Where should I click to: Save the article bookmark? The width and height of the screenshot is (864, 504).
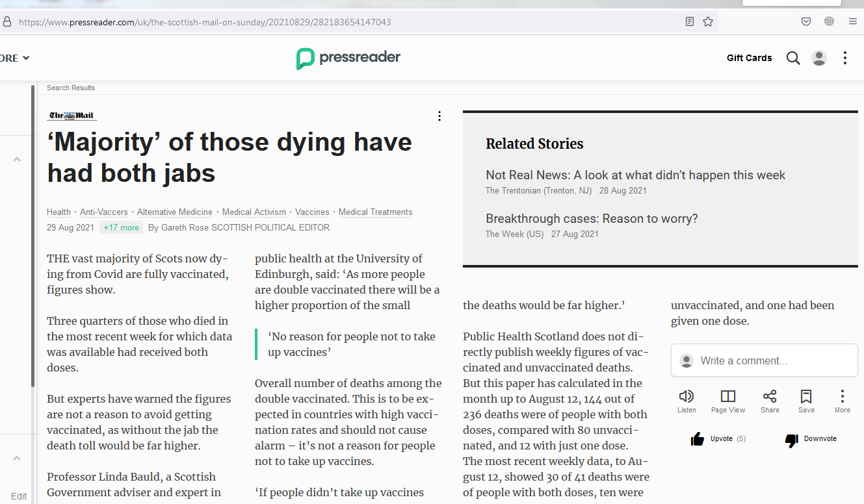[x=806, y=401]
